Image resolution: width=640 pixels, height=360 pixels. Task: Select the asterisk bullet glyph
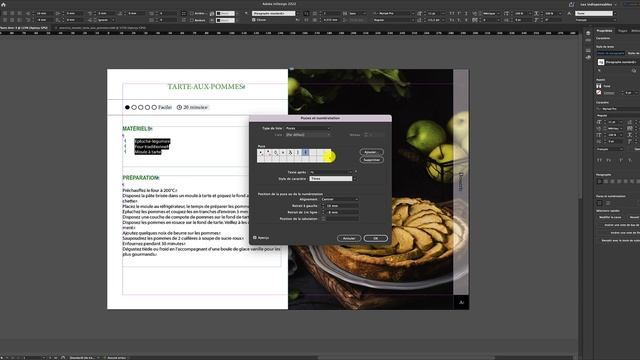coord(268,152)
